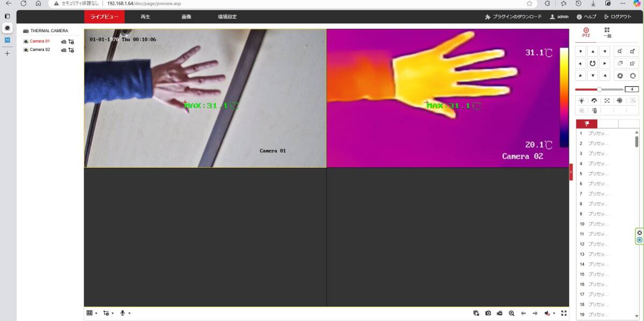Start recording all with bottom camcorder icon
The height and width of the screenshot is (321, 644).
500,313
